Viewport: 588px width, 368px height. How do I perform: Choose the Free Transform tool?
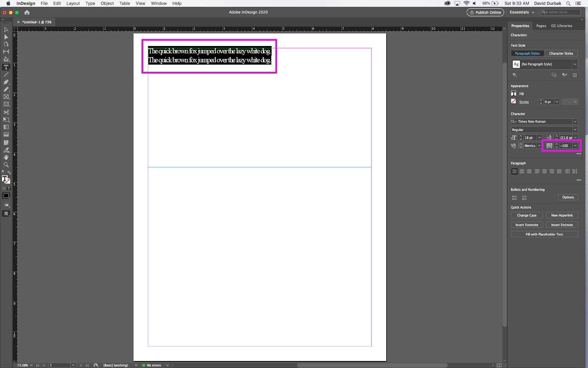[6, 119]
